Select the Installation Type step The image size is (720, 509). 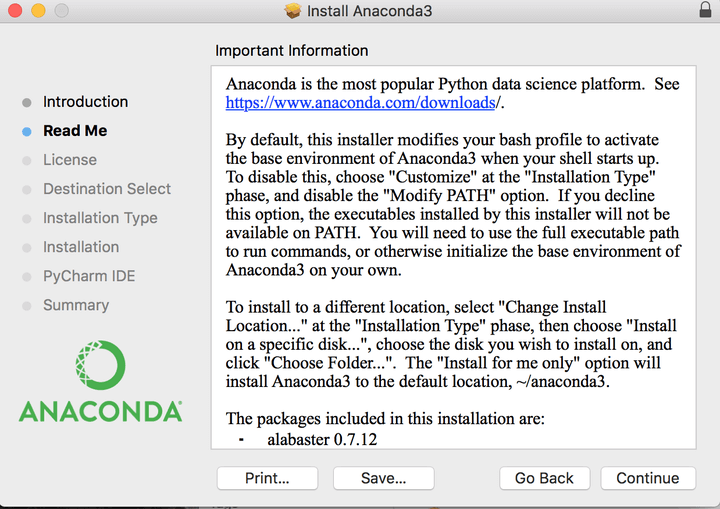tap(100, 218)
